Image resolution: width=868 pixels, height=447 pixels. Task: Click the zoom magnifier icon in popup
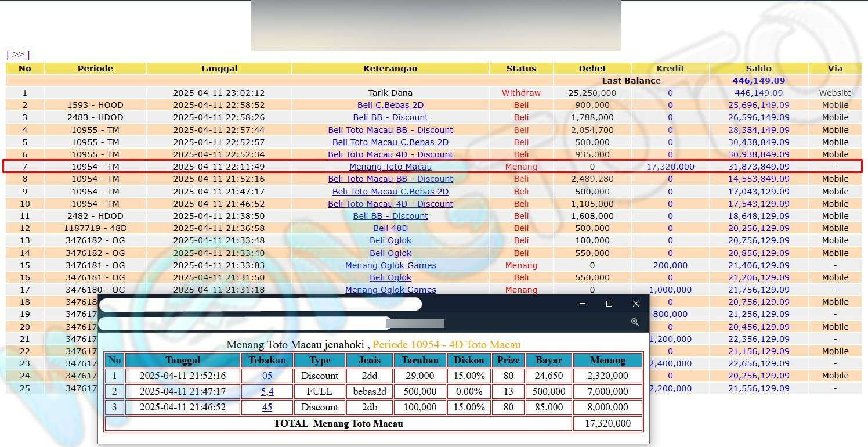[635, 322]
